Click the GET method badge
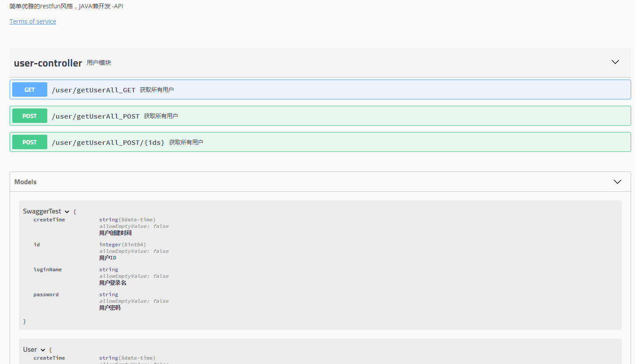Image resolution: width=635 pixels, height=364 pixels. [x=30, y=90]
